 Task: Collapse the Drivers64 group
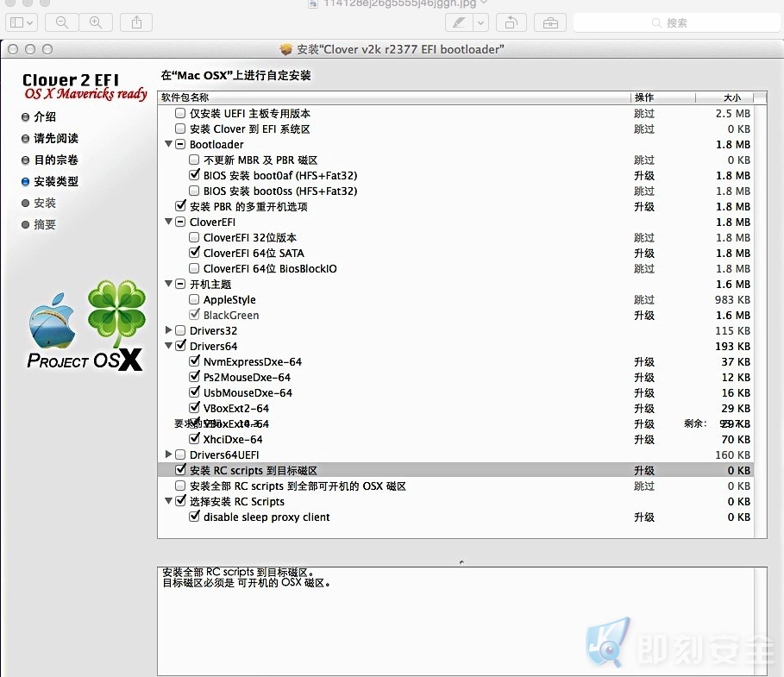(168, 346)
